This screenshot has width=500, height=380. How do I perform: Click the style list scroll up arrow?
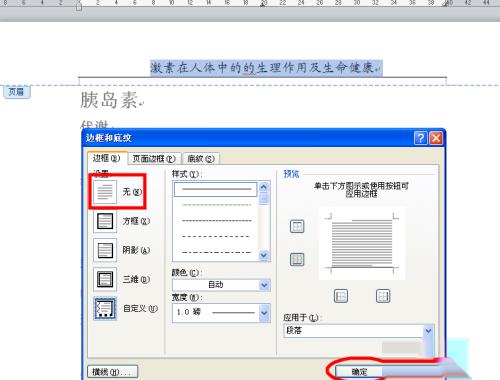tap(264, 187)
